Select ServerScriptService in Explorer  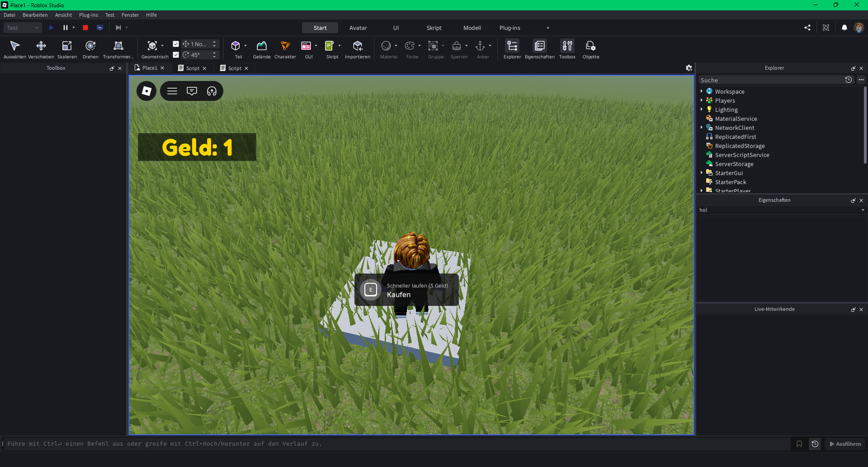click(x=742, y=155)
